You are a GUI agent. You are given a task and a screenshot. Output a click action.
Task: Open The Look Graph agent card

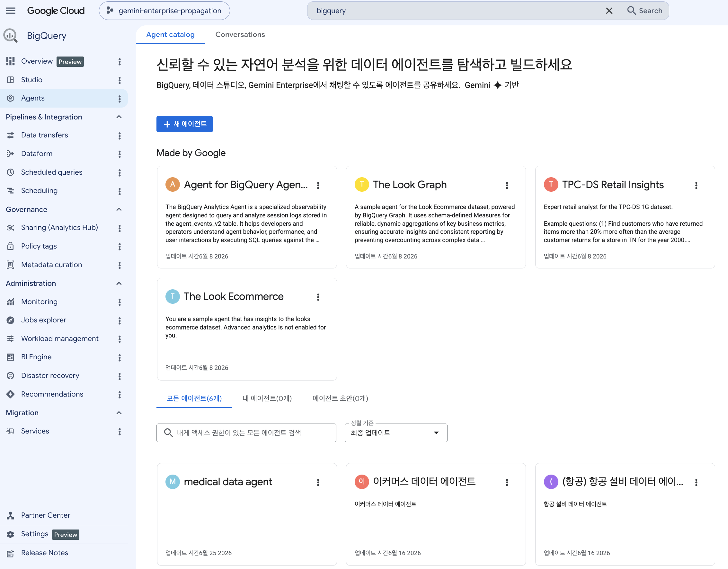pyautogui.click(x=436, y=217)
